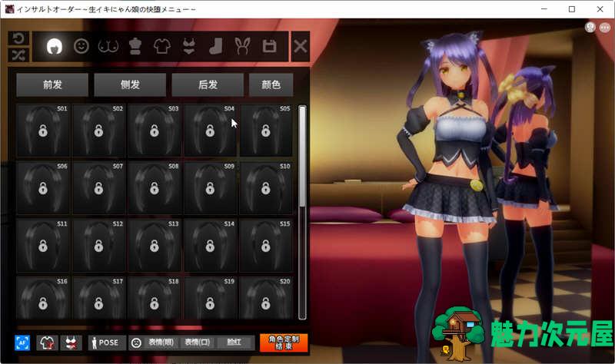Toggle underwear visibility bikini icon
This screenshot has width=615, height=364.
(x=71, y=342)
